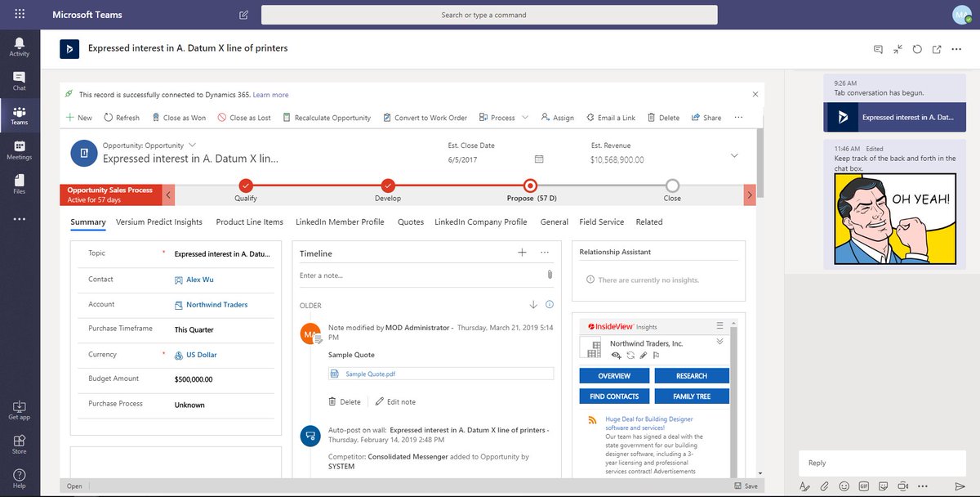Go to Meetings in the sidebar
Screen dimensions: 980x497
pos(19,150)
